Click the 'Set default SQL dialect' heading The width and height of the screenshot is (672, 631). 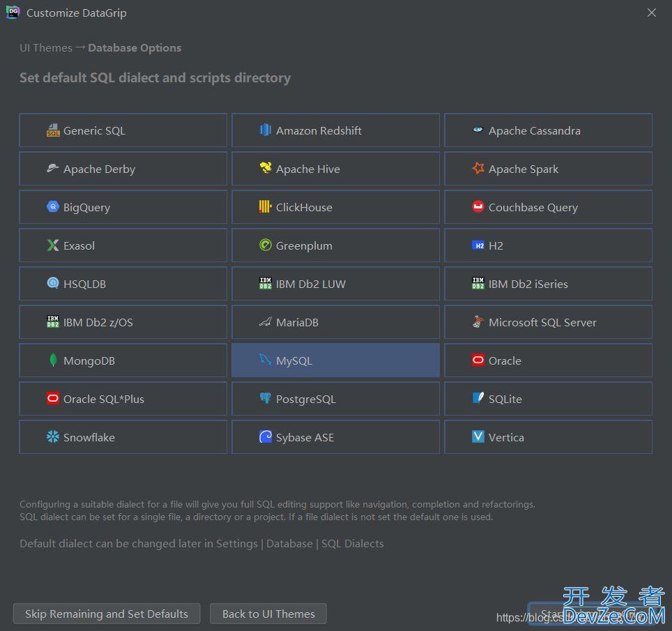click(x=155, y=77)
